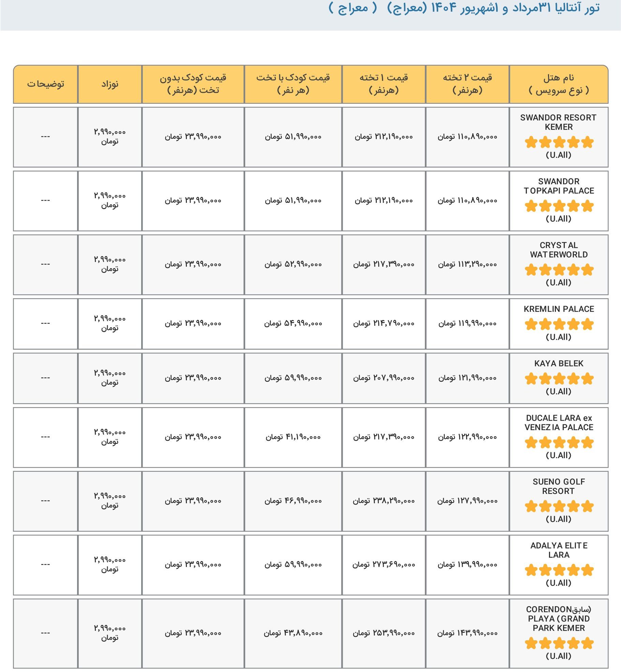Click the stars under SWANDOR TOPKAPI PALACE
Screen dimensions: 621x672
(x=559, y=206)
